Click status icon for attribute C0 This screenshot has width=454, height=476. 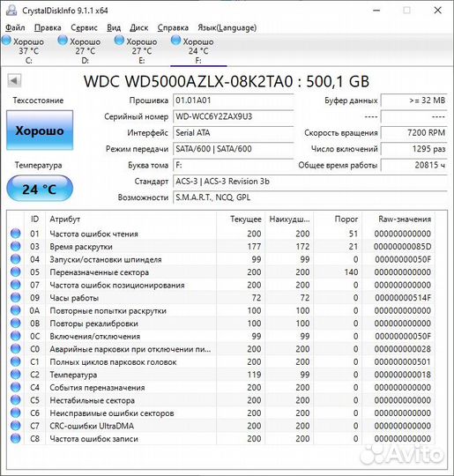pos(16,348)
